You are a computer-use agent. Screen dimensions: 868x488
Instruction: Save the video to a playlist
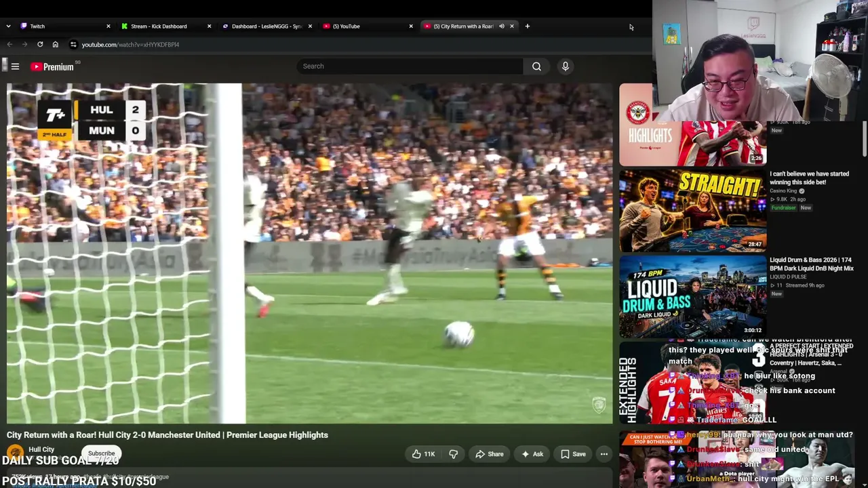573,454
